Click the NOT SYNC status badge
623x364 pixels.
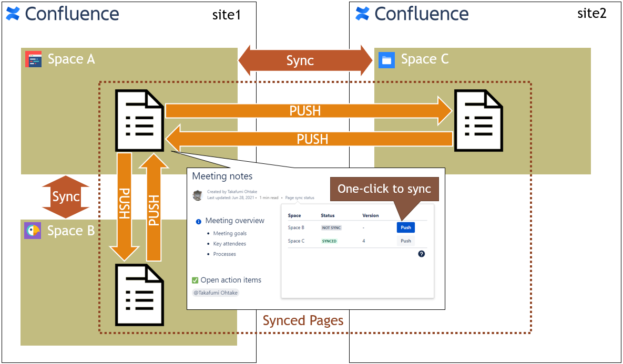coord(332,228)
